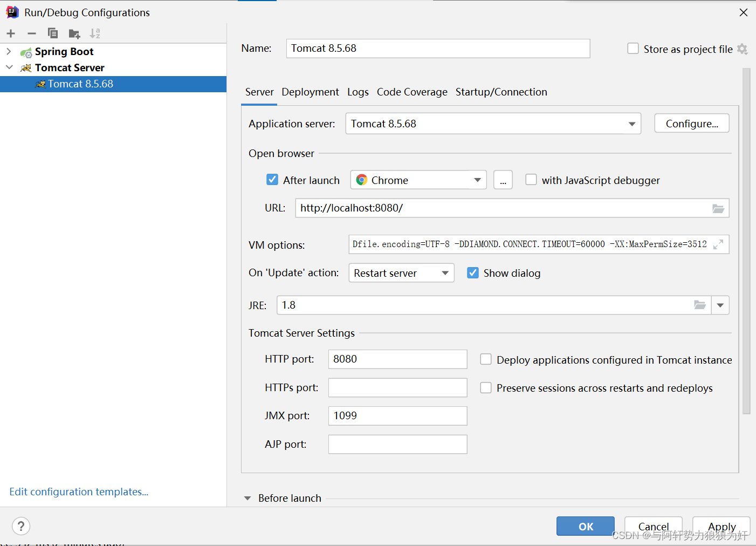This screenshot has width=756, height=546.
Task: Browse for a URL using the folder icon
Action: pos(718,208)
